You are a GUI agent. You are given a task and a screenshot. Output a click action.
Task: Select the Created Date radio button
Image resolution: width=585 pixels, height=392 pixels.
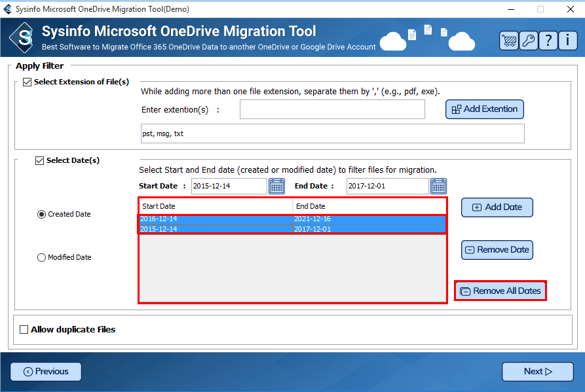[42, 215]
